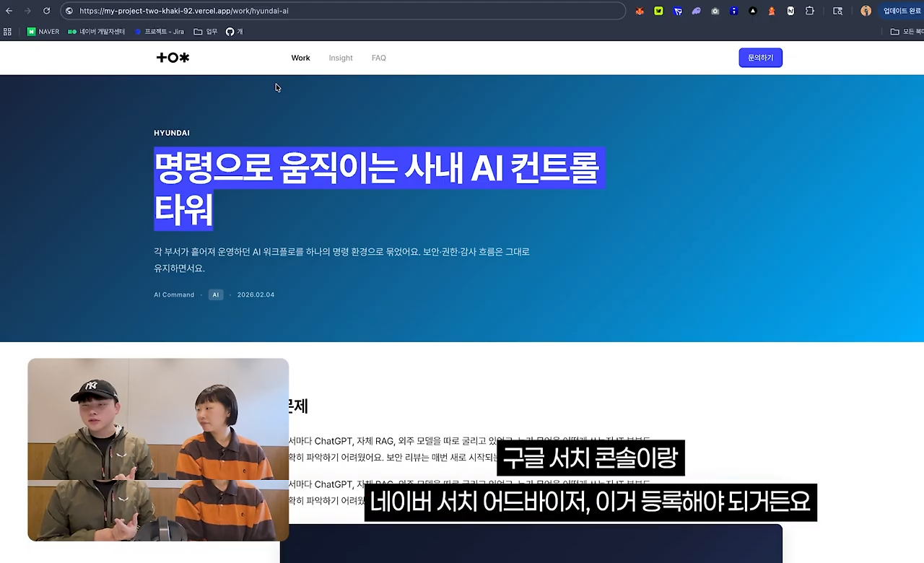Open the NAVER bookmark
The width and height of the screenshot is (924, 563).
tap(43, 32)
